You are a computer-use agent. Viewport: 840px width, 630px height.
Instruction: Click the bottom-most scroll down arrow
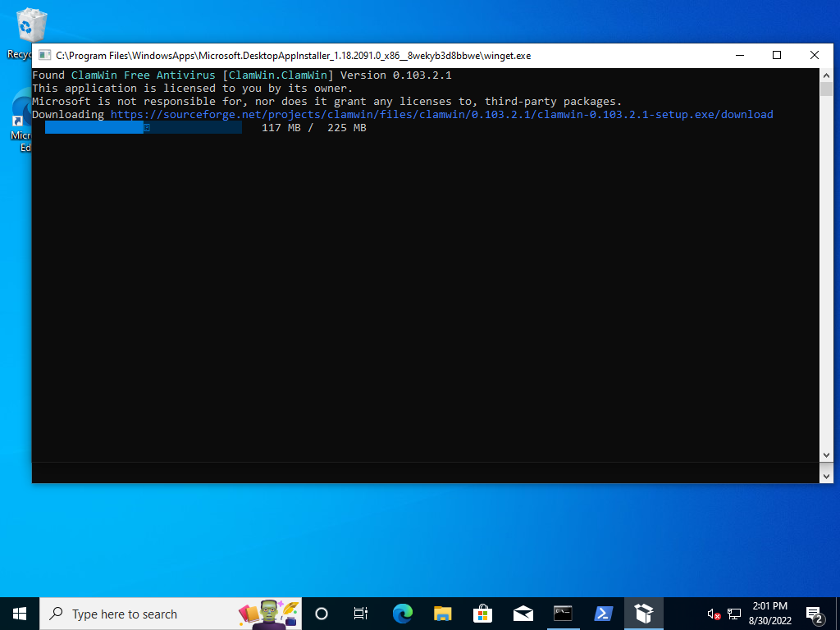[x=826, y=476]
